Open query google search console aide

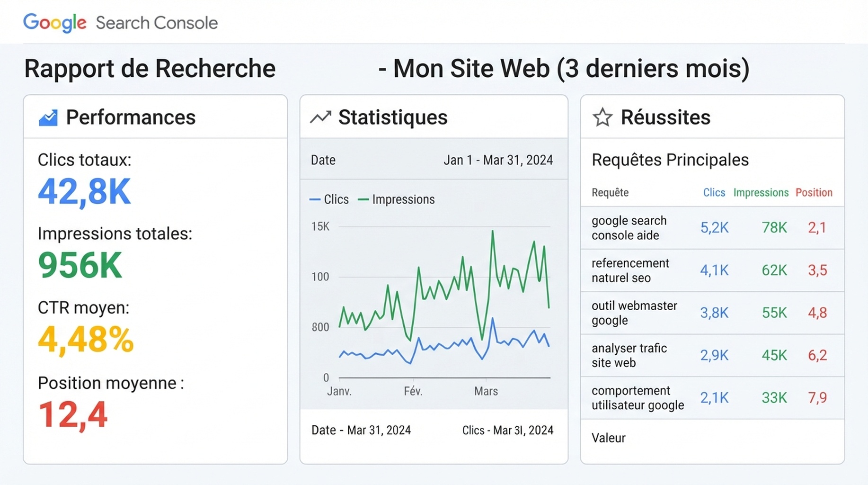click(x=629, y=228)
